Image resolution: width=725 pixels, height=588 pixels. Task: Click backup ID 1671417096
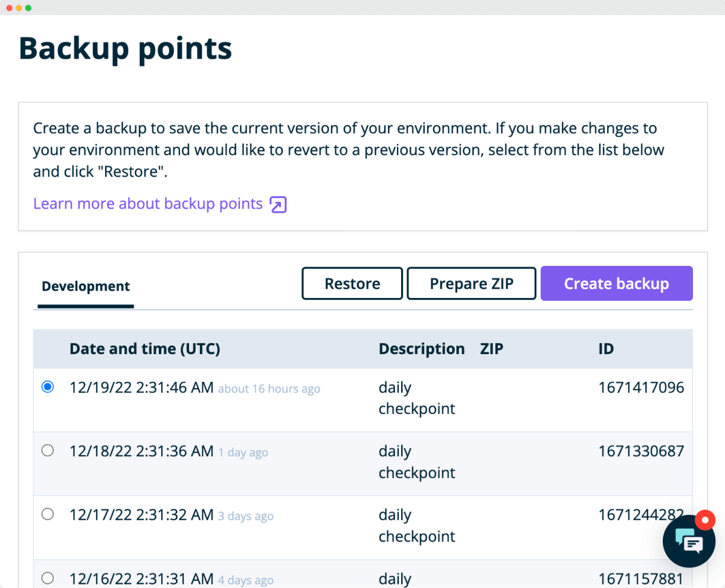pyautogui.click(x=641, y=387)
